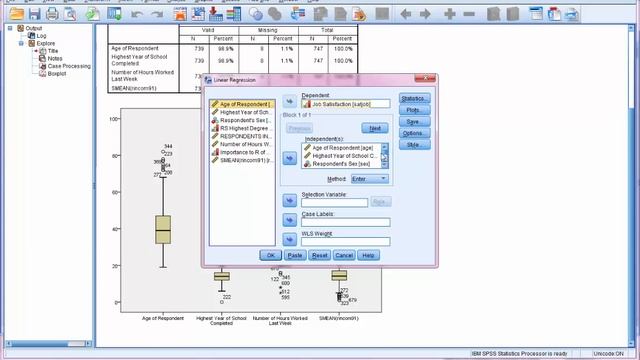Click the Print toolbar icon
The width and height of the screenshot is (640, 360).
click(x=52, y=14)
